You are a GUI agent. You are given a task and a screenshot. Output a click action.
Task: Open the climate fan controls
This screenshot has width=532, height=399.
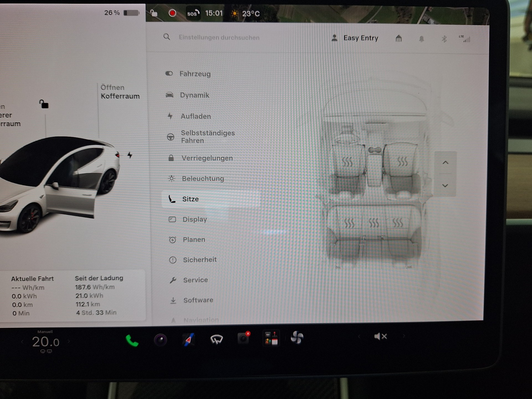(x=297, y=337)
